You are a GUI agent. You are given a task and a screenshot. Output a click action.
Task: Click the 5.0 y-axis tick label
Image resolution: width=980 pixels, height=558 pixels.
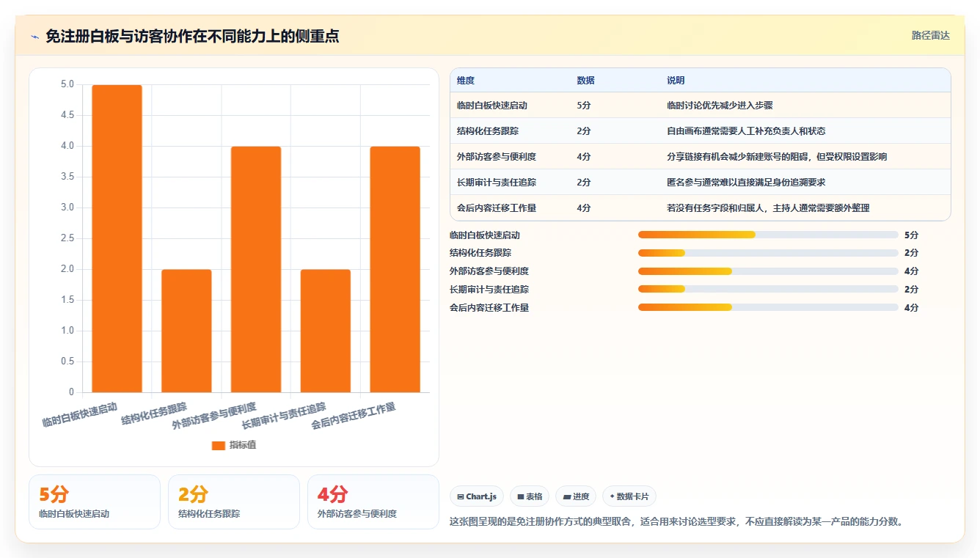click(x=67, y=85)
